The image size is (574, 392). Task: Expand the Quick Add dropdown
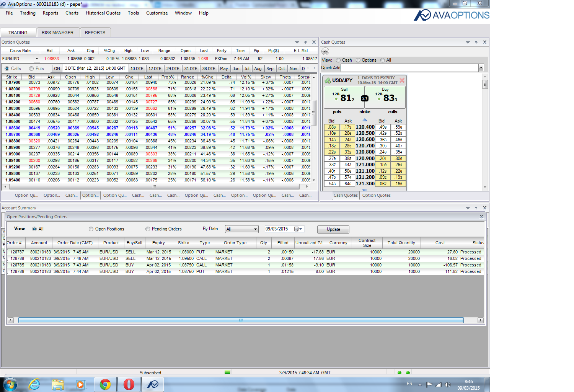point(481,68)
